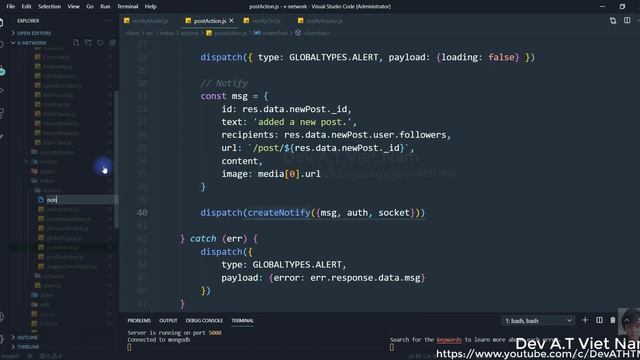Click the postAction.js breadcrumb item
This screenshot has width=640, height=360.
click(x=227, y=33)
